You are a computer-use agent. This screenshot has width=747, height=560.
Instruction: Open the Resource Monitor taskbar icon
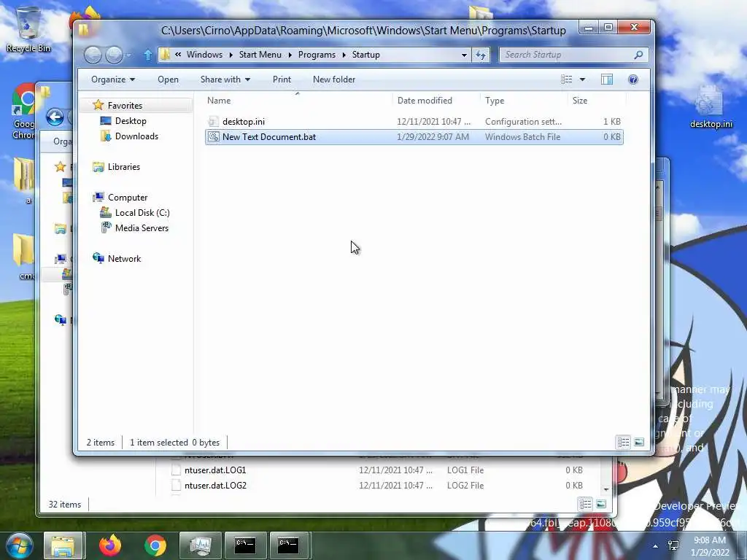200,545
